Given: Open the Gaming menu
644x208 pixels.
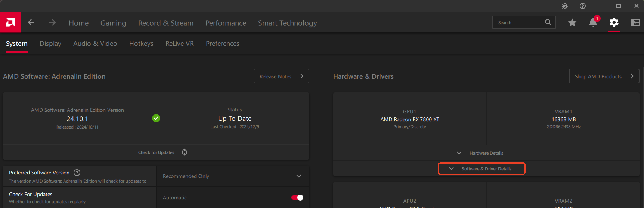Looking at the screenshot, I should pyautogui.click(x=113, y=23).
